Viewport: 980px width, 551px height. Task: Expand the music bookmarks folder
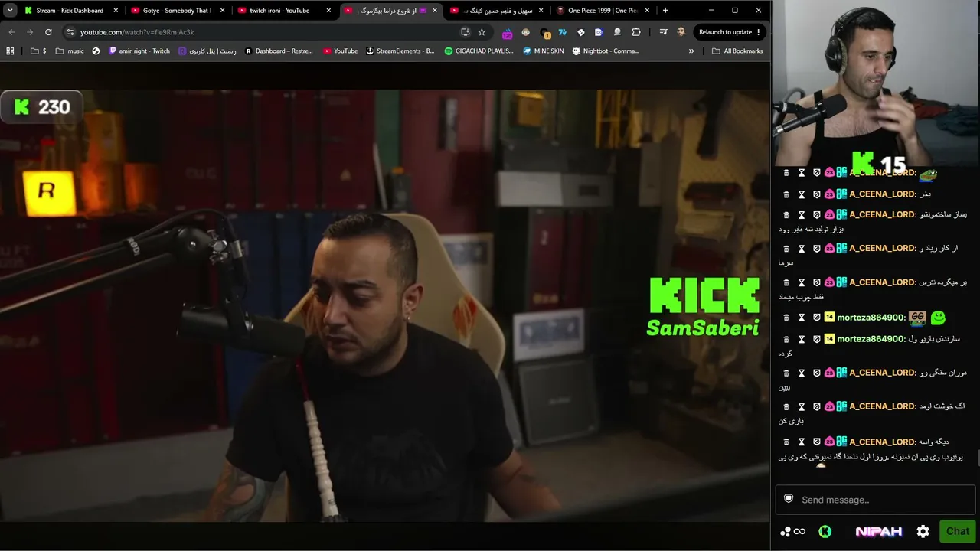70,51
